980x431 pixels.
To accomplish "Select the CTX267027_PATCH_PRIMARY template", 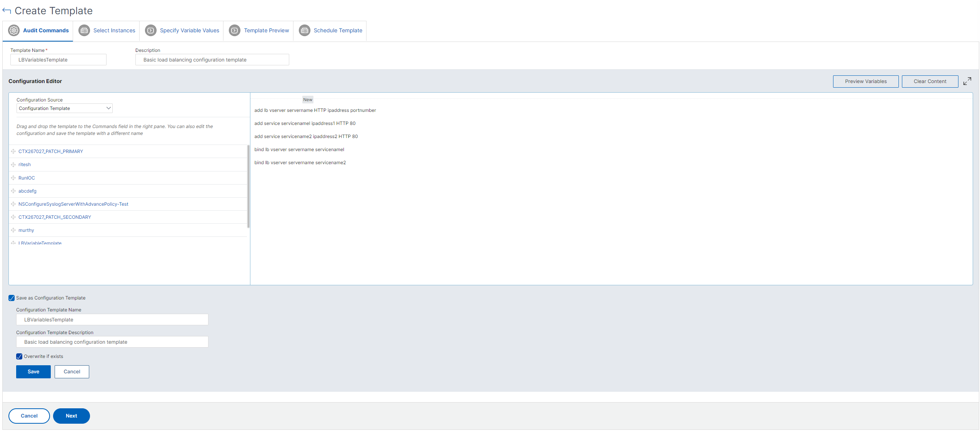I will (x=51, y=151).
